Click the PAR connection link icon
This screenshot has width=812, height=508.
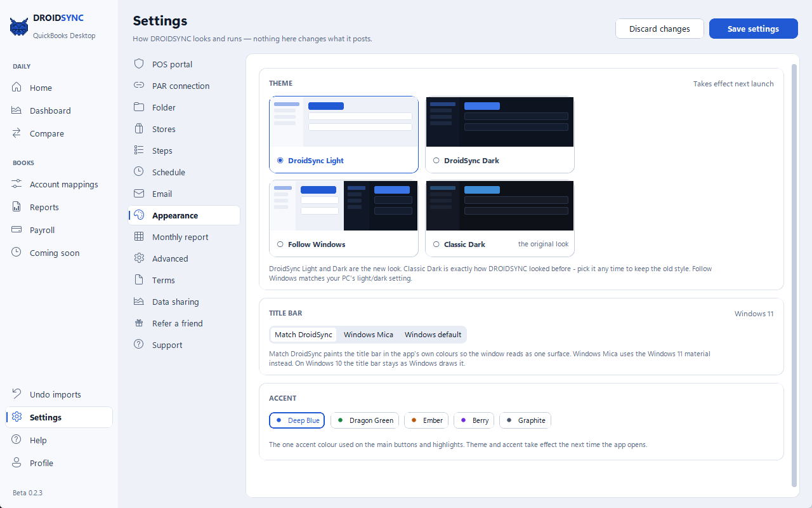point(139,86)
